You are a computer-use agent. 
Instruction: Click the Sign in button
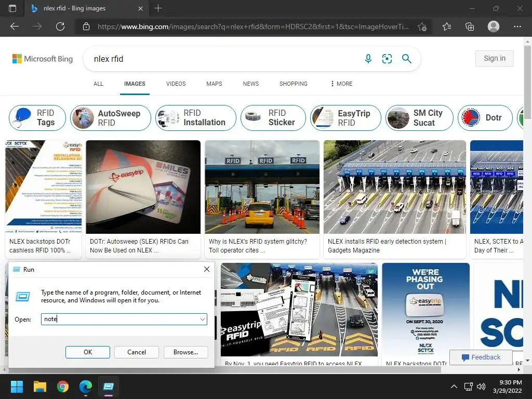coord(495,58)
